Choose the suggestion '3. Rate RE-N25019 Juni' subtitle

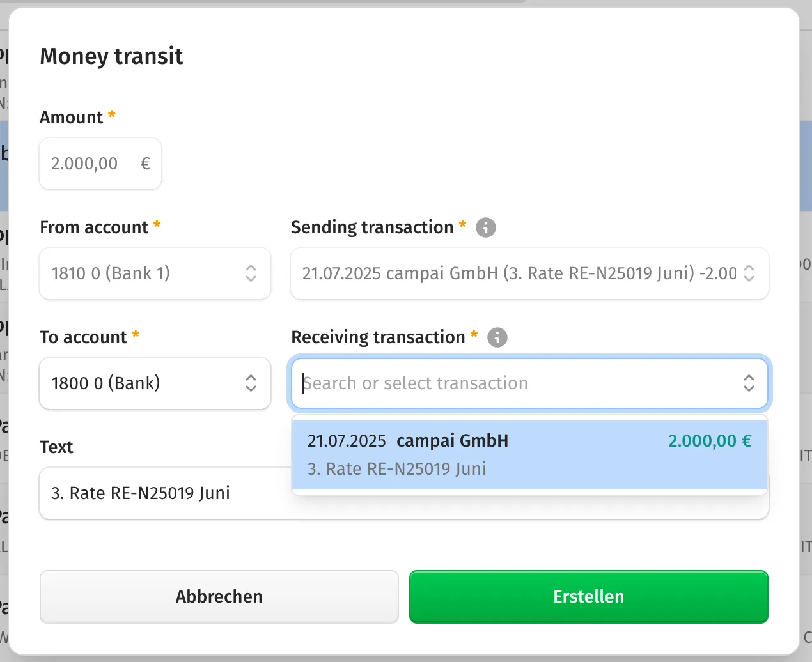tap(396, 469)
